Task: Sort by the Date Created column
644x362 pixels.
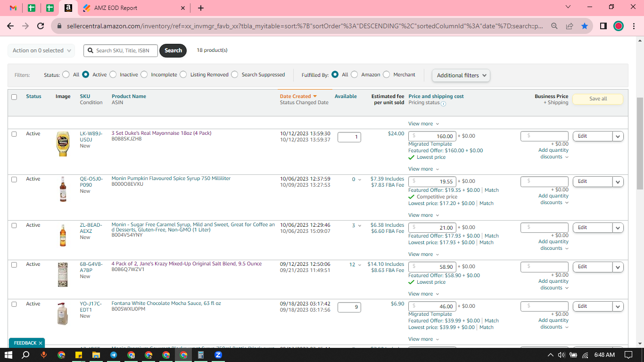Action: point(298,96)
